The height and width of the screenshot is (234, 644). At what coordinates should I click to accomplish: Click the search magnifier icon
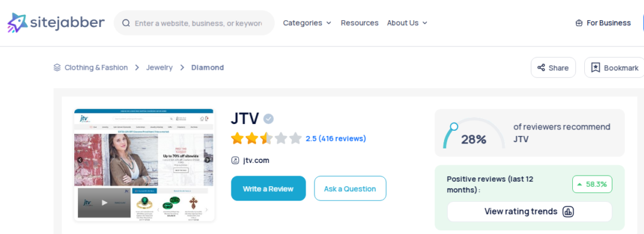pos(126,23)
